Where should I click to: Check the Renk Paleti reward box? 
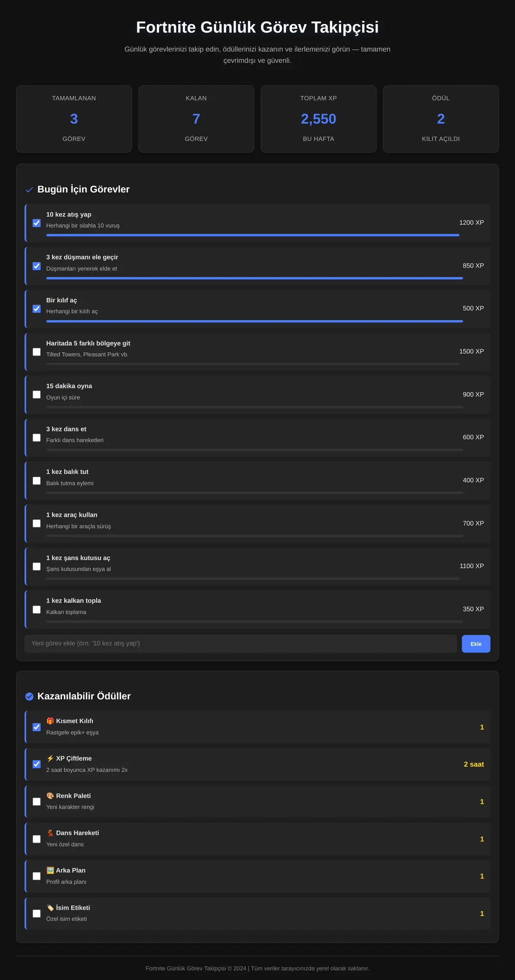(x=36, y=802)
